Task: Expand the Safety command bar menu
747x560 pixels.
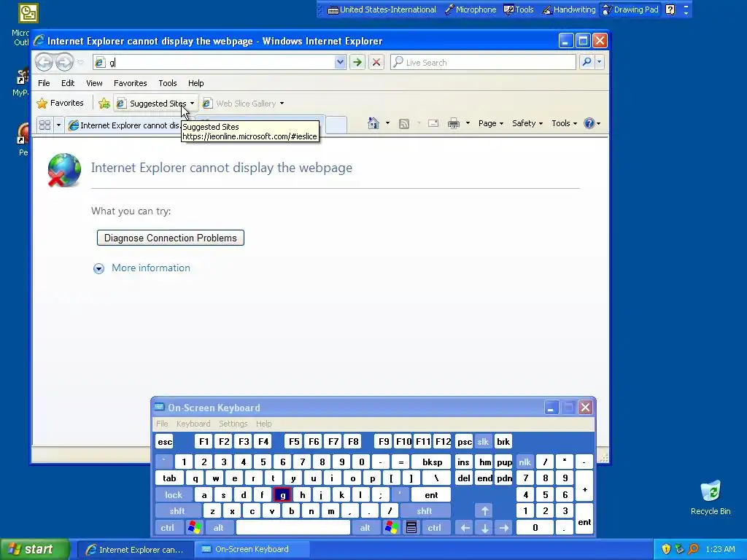Action: click(x=527, y=123)
